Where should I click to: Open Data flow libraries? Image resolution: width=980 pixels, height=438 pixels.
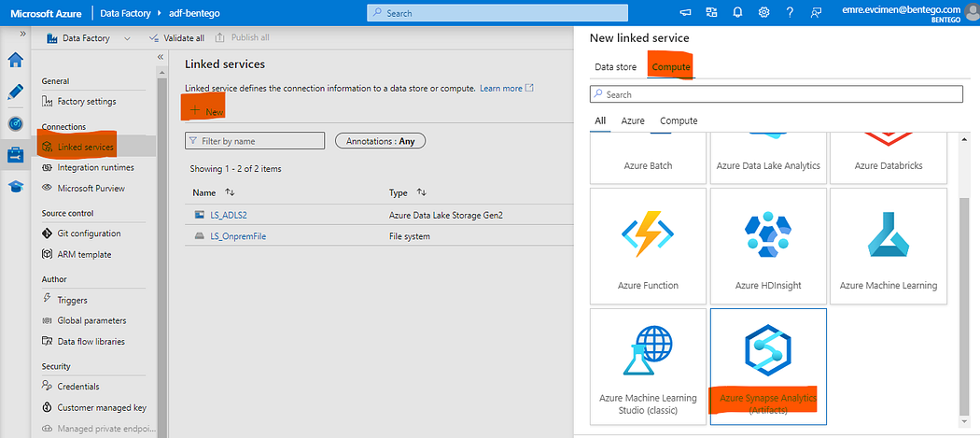pos(84,342)
